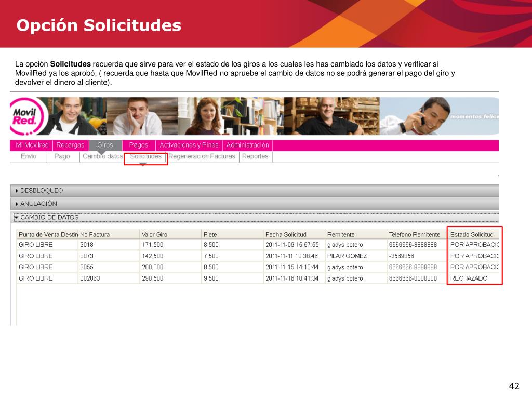Open the Administración menu
The width and height of the screenshot is (532, 399).
tap(247, 145)
